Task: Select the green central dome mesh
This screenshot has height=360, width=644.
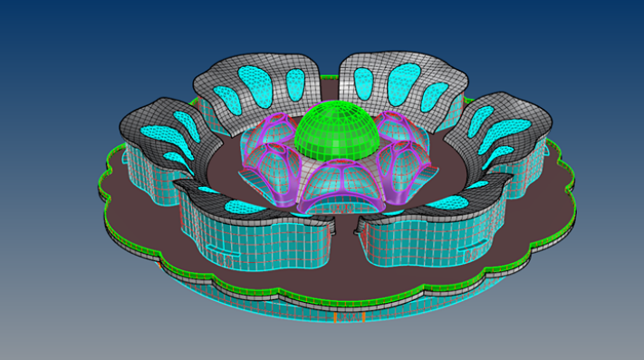Action: (x=337, y=131)
